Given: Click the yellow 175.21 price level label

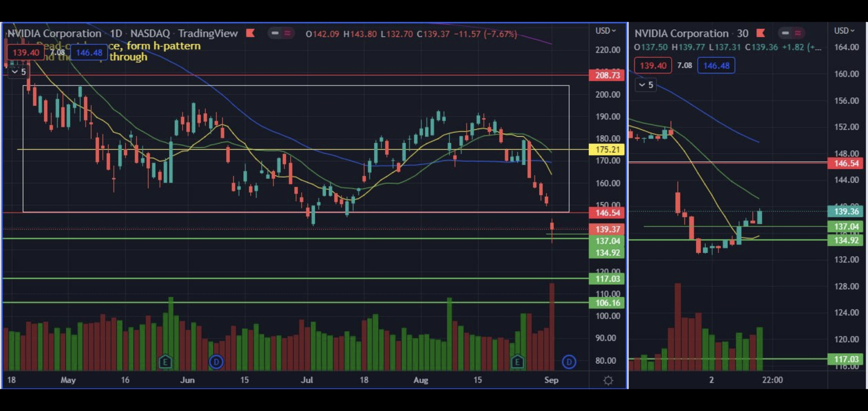Looking at the screenshot, I should pos(607,150).
